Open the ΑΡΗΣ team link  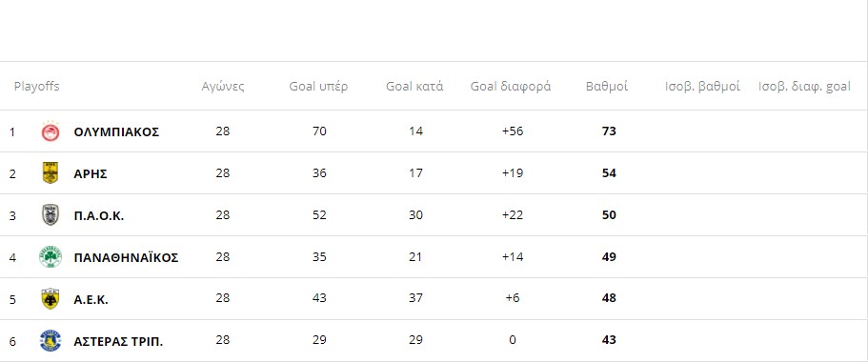[x=91, y=173]
